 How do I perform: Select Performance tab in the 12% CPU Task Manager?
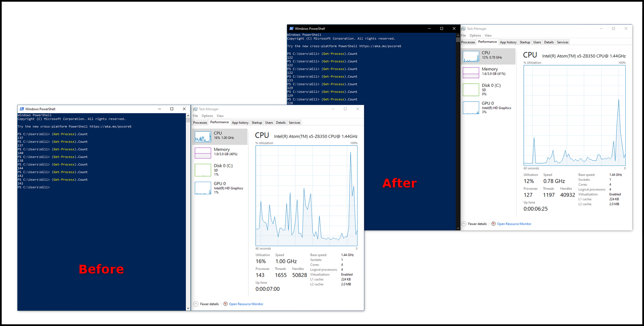pos(487,42)
